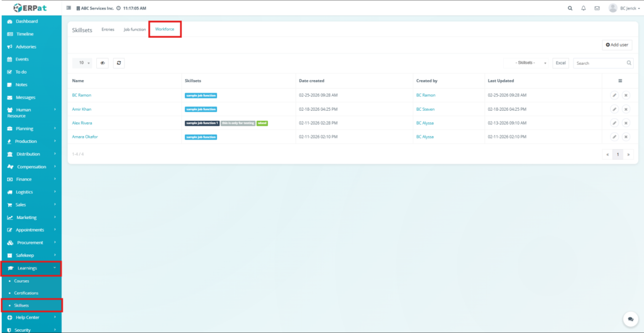The width and height of the screenshot is (644, 333).
Task: Toggle column visibility with the eye icon
Action: point(103,63)
